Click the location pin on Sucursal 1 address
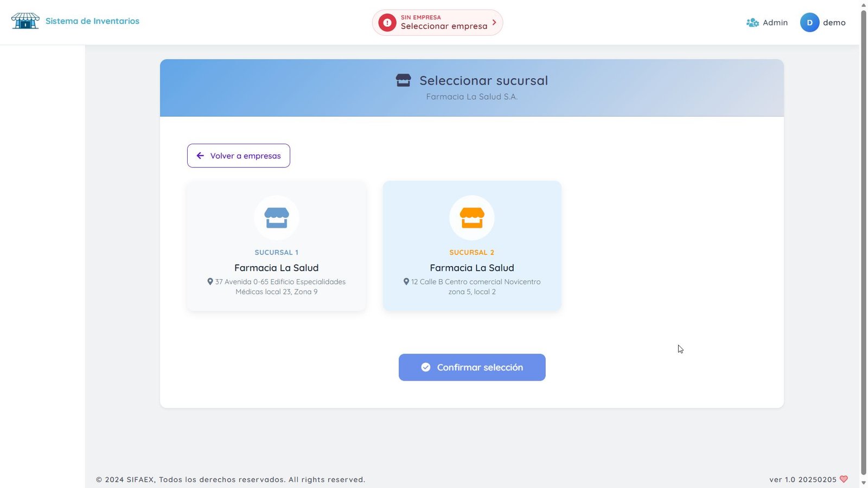868x488 pixels. click(210, 281)
